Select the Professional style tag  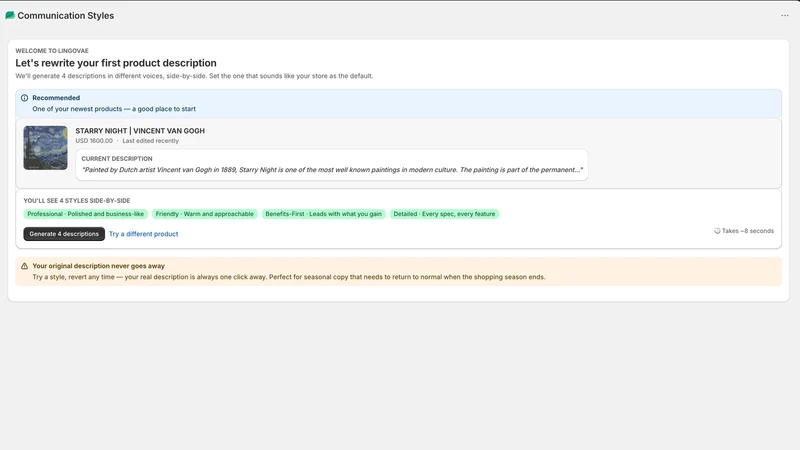click(86, 214)
